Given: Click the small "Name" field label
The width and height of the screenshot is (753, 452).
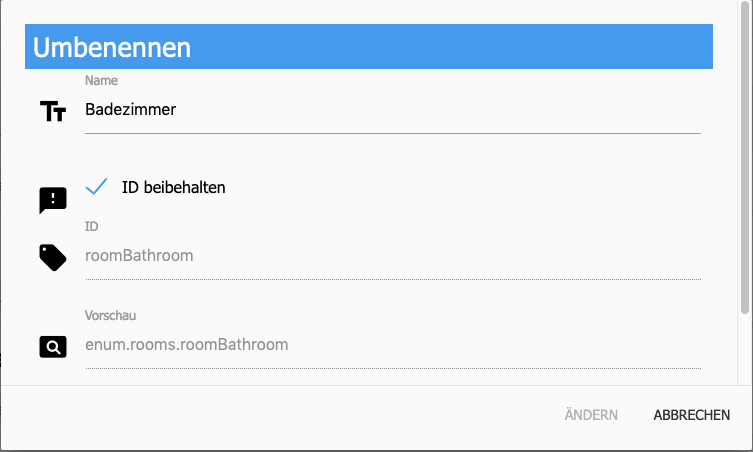Looking at the screenshot, I should click(x=102, y=80).
